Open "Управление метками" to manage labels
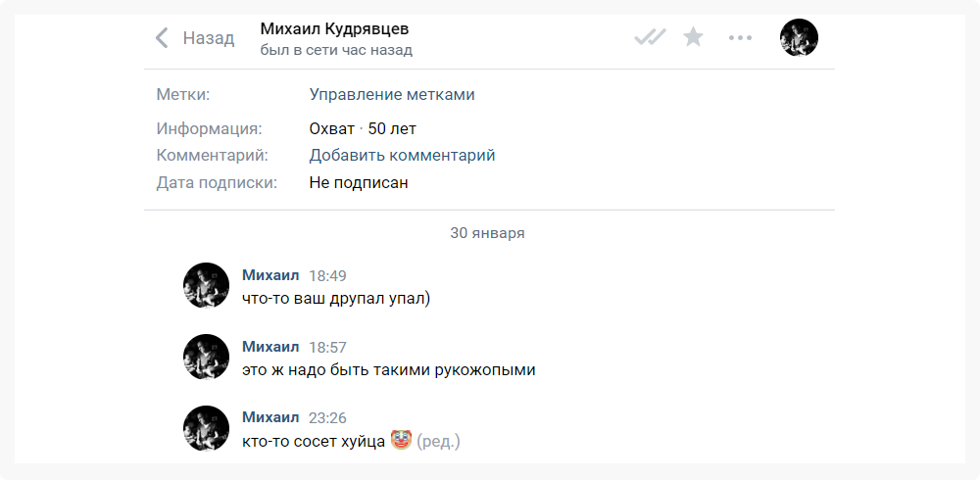The width and height of the screenshot is (980, 480). pos(392,95)
